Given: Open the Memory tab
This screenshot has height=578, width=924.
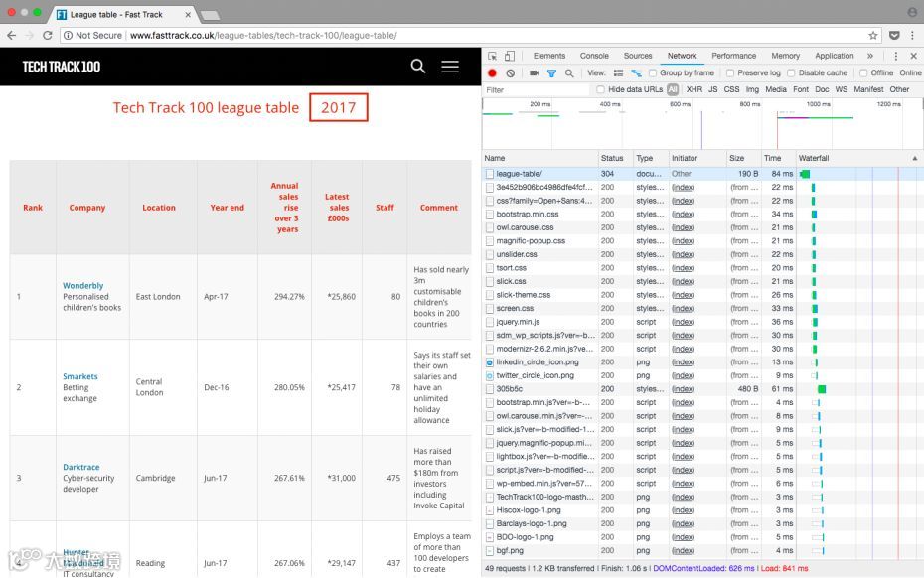Looking at the screenshot, I should click(x=786, y=56).
